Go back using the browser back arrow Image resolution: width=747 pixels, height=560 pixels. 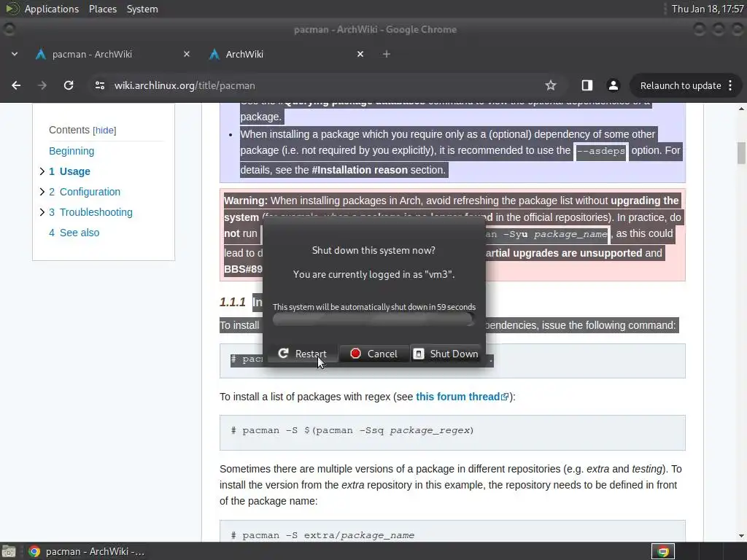[x=16, y=86]
